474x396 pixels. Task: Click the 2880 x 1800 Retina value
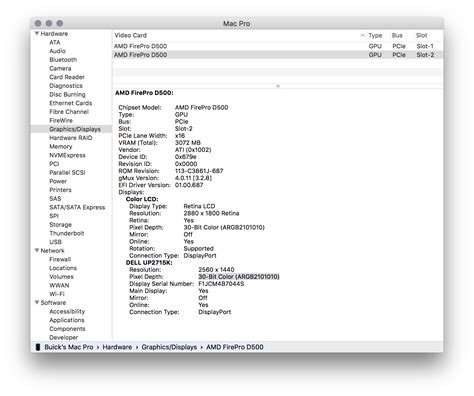coord(211,213)
